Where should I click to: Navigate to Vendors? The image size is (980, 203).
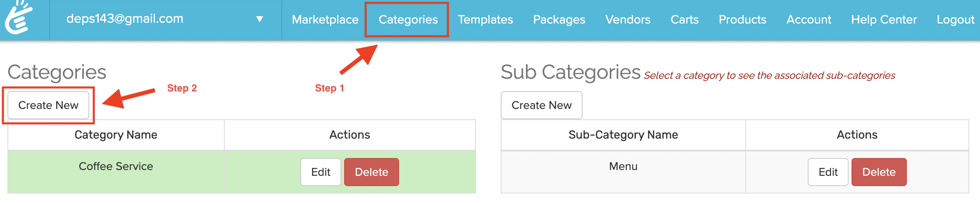pos(628,19)
